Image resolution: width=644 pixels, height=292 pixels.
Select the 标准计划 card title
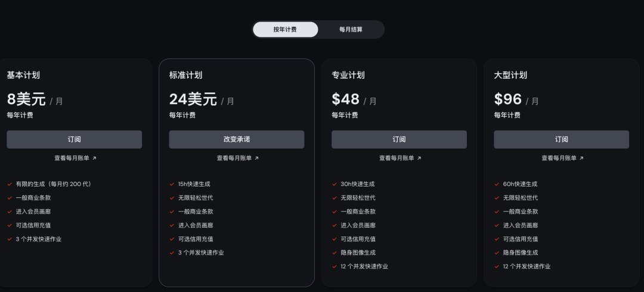(x=185, y=75)
